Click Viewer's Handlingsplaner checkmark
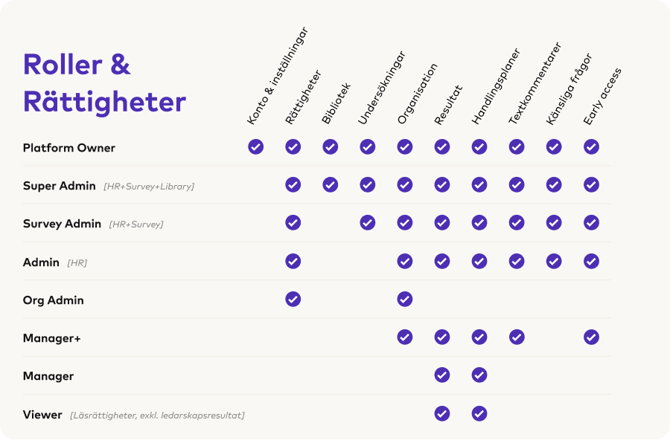Viewport: 670px width, 440px height. (479, 414)
